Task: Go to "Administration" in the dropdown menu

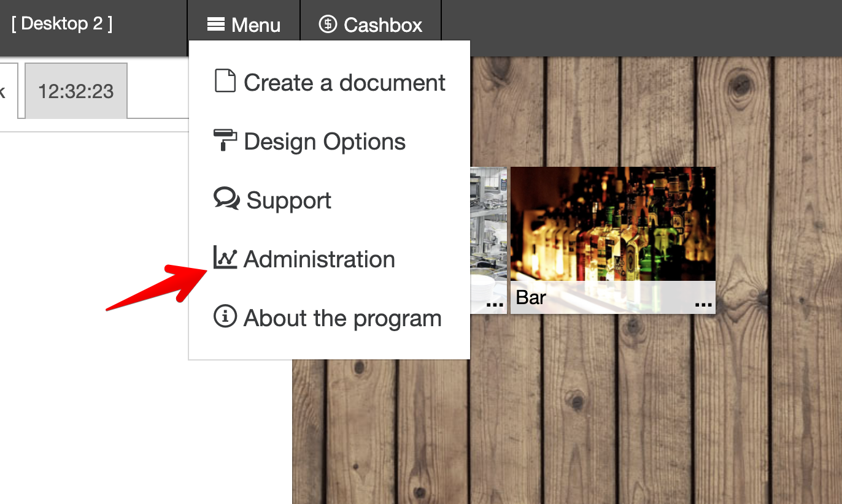Action: coord(319,259)
